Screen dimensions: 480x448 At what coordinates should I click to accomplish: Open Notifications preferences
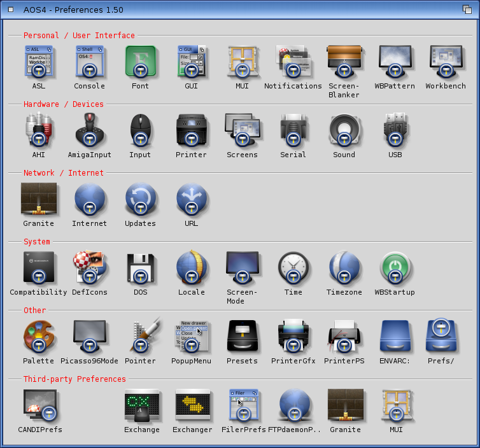point(293,62)
